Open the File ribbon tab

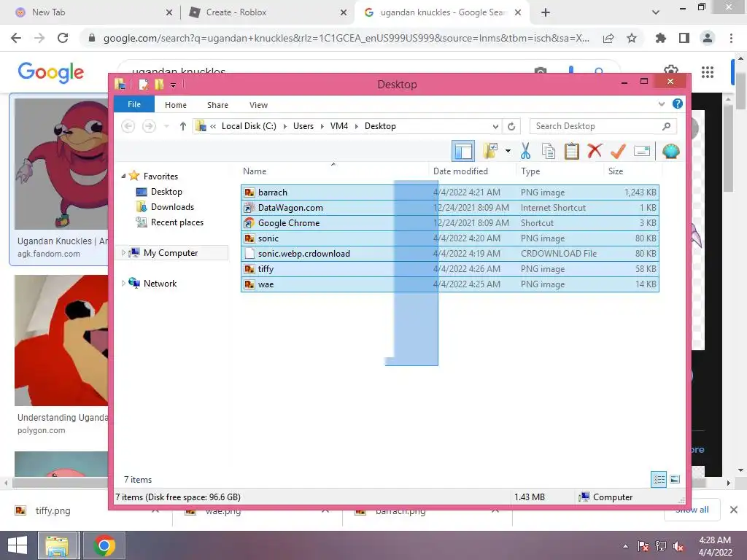[x=134, y=104]
